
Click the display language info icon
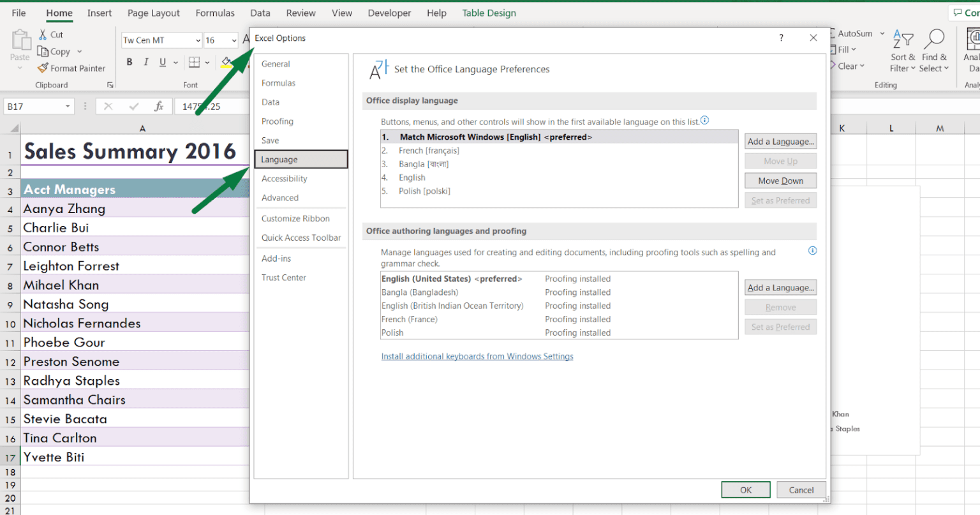tap(704, 121)
